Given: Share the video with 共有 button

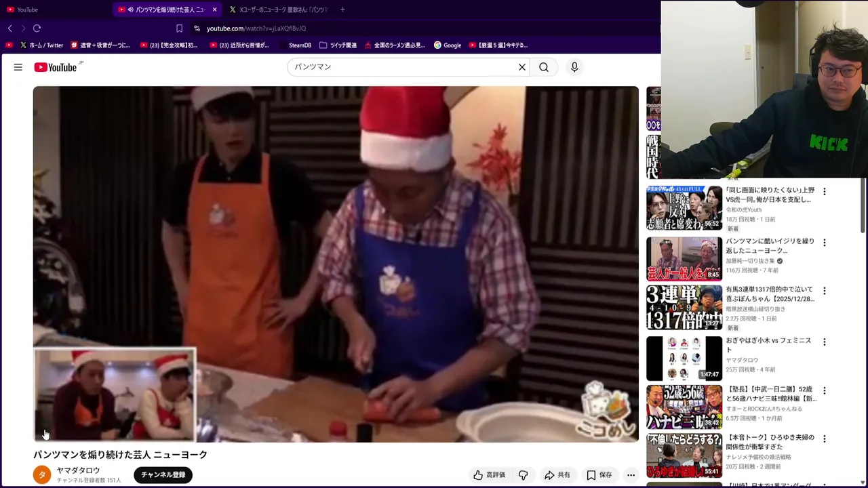Looking at the screenshot, I should click(557, 475).
